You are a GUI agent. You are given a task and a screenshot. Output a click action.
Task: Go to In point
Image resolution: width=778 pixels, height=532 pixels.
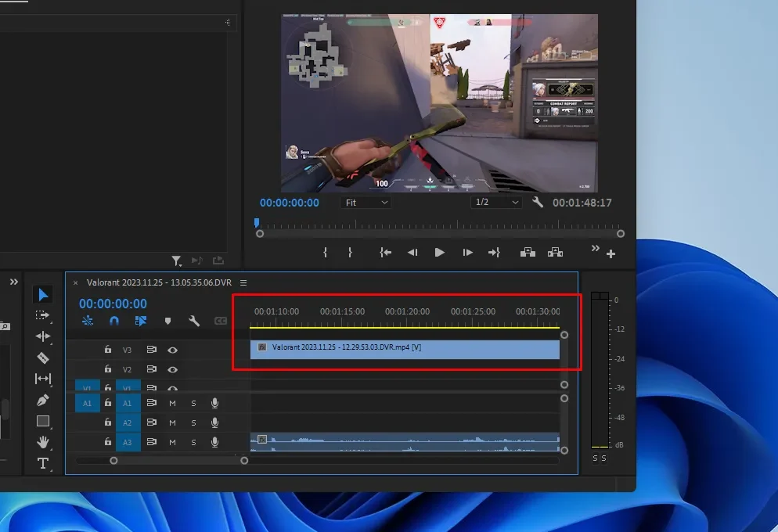tap(386, 253)
